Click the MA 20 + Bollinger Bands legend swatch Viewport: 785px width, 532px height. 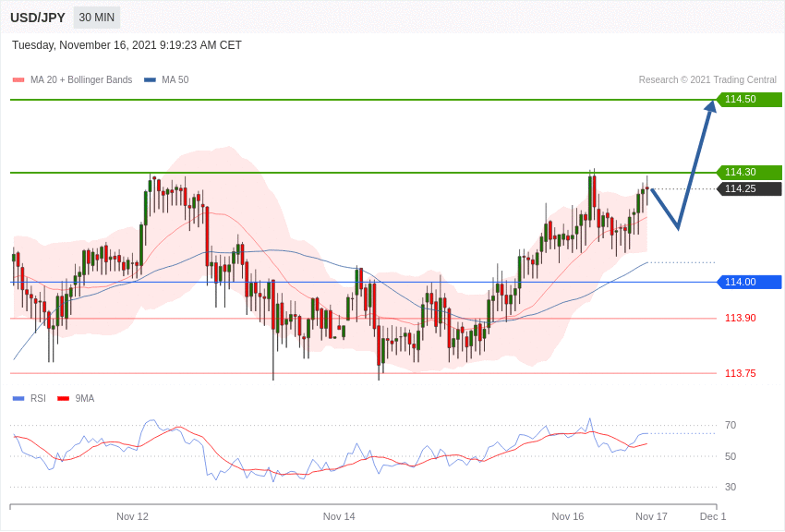tap(18, 80)
